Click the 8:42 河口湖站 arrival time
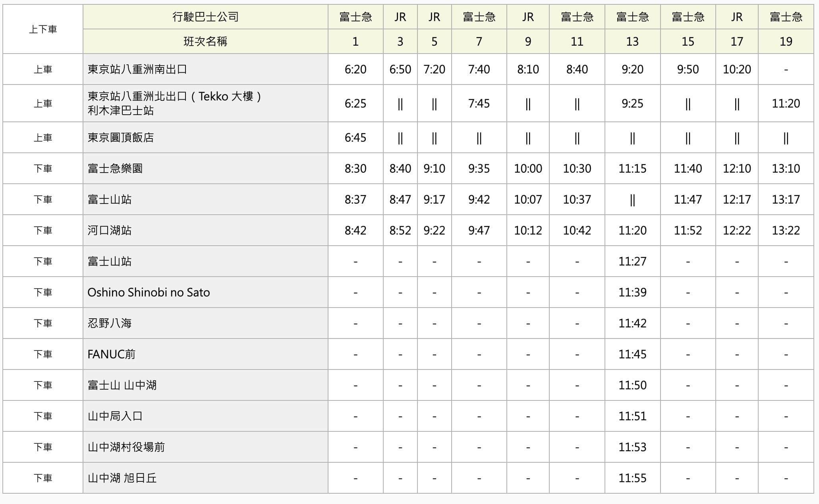 coord(355,231)
